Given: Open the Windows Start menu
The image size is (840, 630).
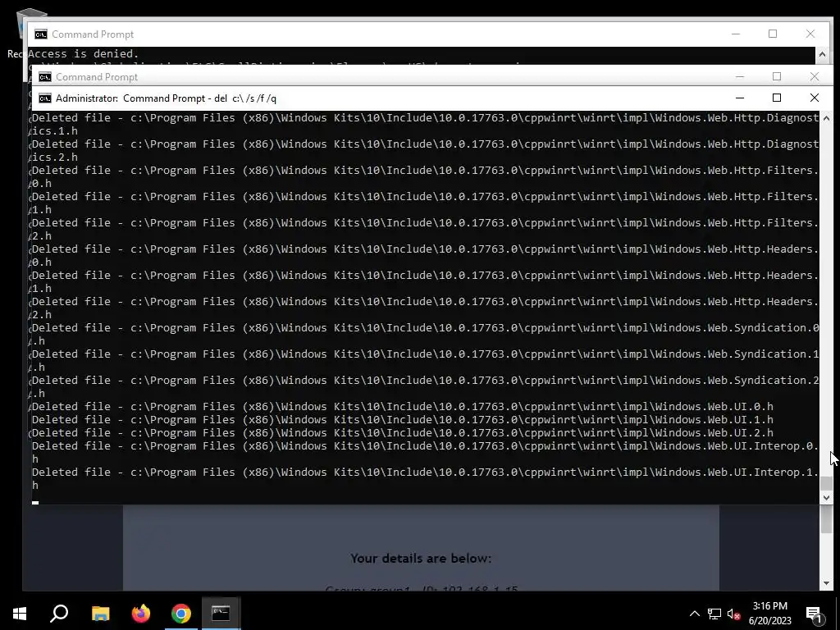Looking at the screenshot, I should click(x=20, y=613).
